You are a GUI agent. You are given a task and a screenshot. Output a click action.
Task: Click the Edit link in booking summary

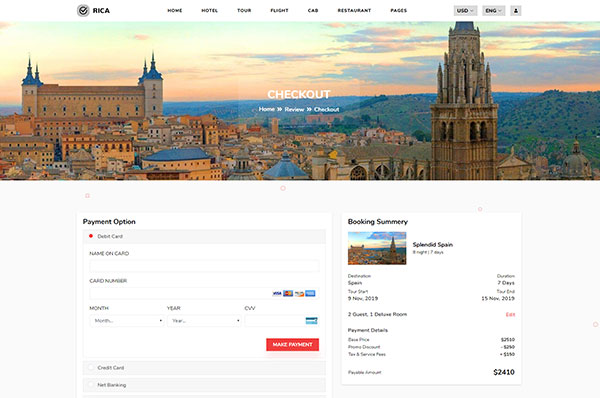[510, 315]
